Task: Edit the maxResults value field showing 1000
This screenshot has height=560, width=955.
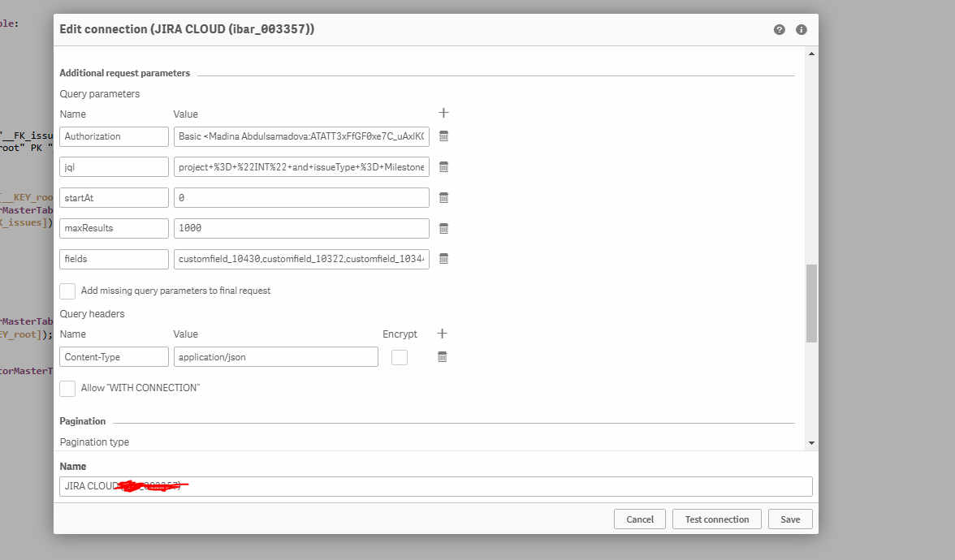Action: 301,228
